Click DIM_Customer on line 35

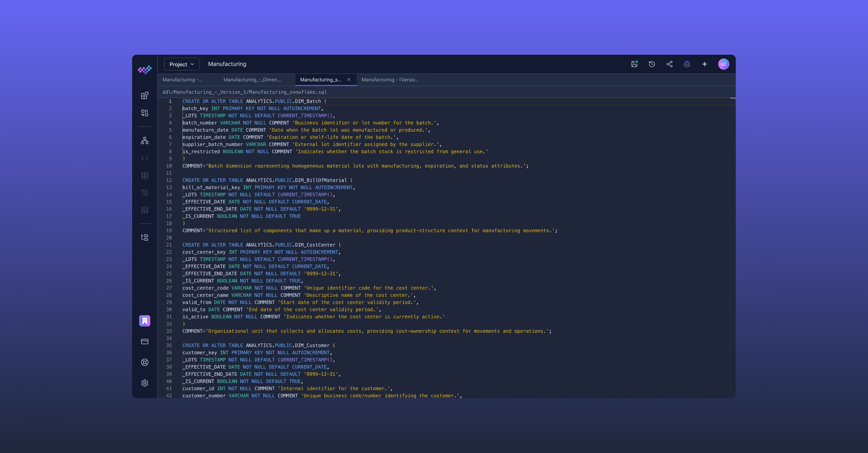[x=312, y=345]
